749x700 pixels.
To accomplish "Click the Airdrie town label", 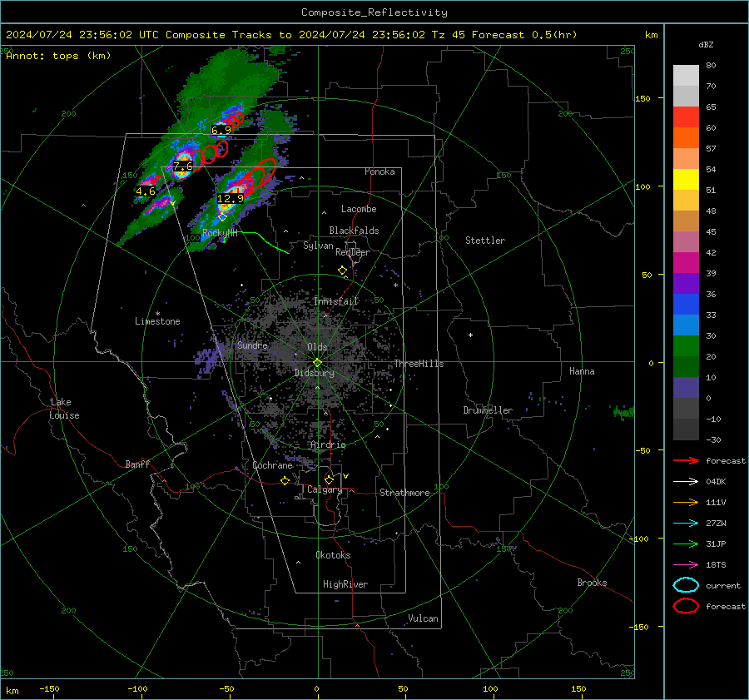I will coord(328,444).
